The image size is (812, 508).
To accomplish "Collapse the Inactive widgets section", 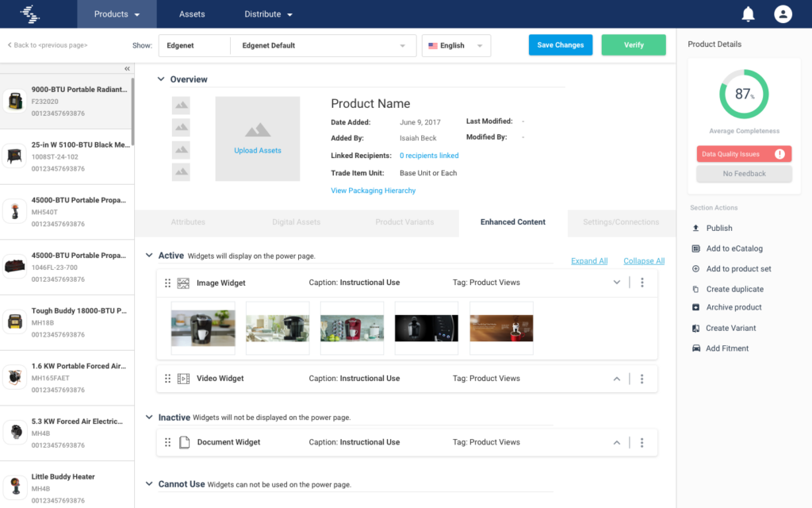I will coord(149,417).
